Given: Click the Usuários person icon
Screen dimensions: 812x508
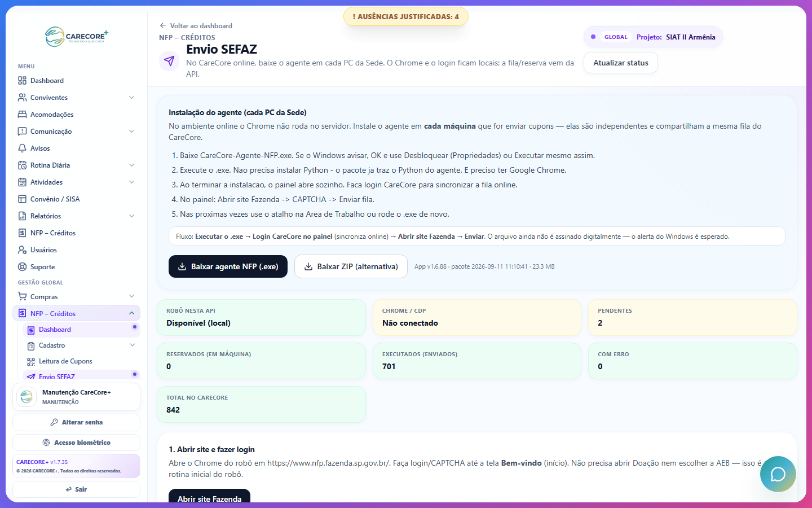Looking at the screenshot, I should 22,249.
